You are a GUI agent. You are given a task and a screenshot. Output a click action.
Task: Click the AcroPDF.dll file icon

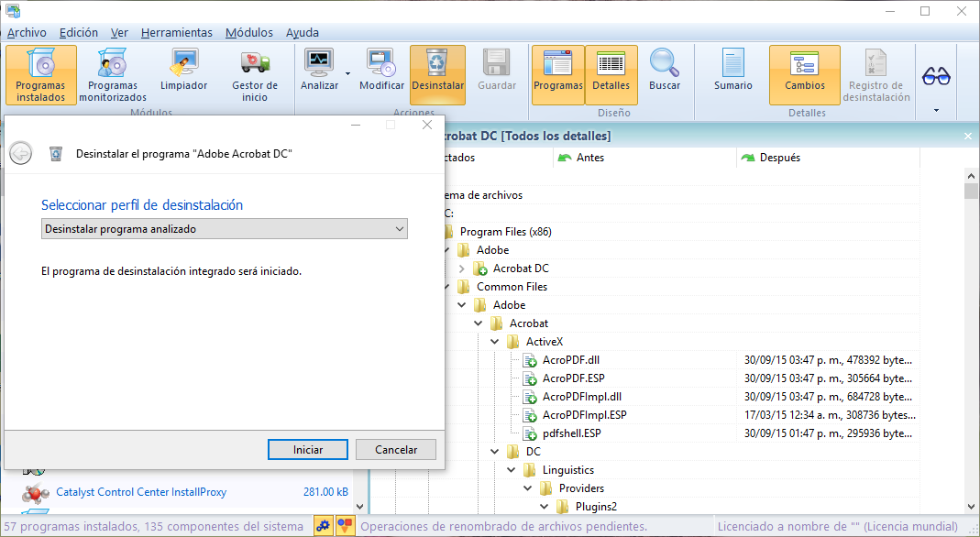(x=529, y=360)
